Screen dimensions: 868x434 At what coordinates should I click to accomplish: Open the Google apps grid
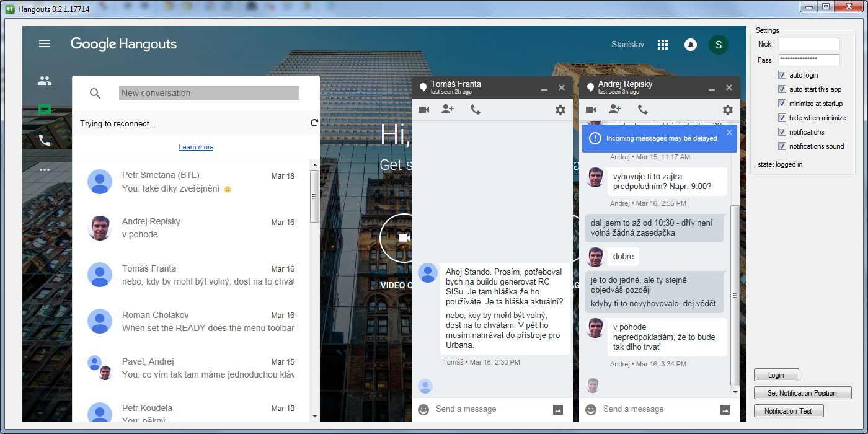pos(663,45)
